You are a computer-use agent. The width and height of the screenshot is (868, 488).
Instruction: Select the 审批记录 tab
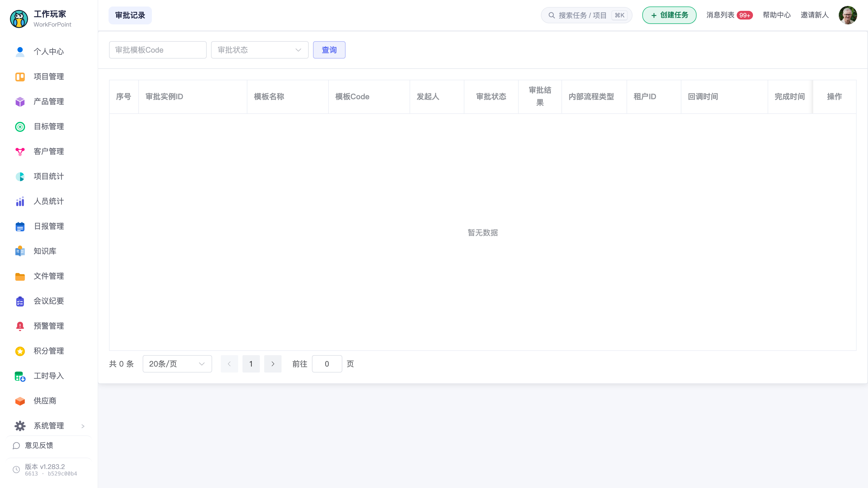(130, 15)
